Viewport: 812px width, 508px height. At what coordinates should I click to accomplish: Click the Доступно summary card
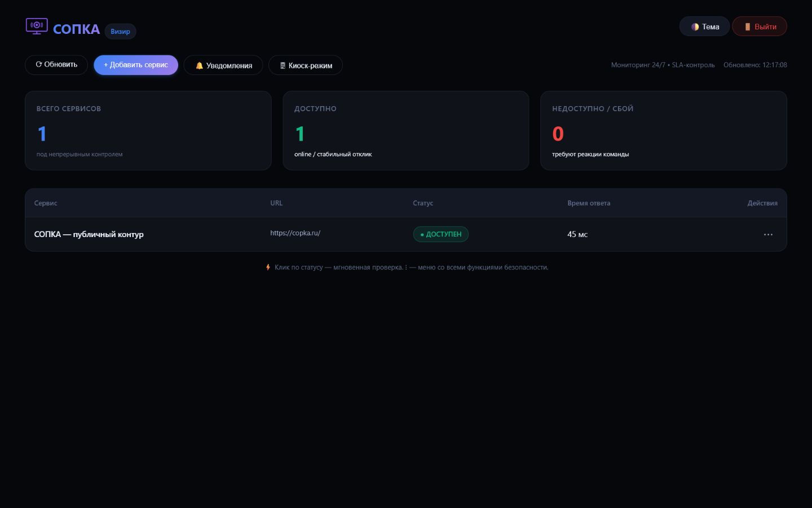406,130
